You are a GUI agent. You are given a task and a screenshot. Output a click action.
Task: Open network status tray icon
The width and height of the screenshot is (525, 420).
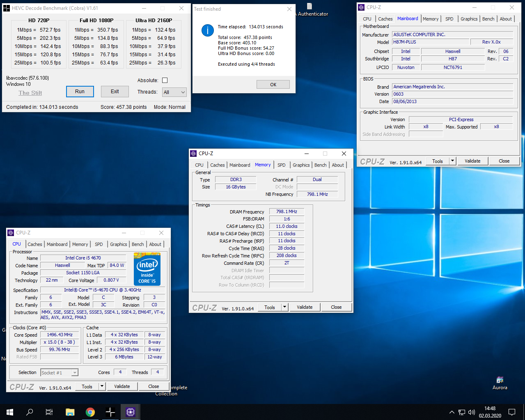[x=462, y=412]
